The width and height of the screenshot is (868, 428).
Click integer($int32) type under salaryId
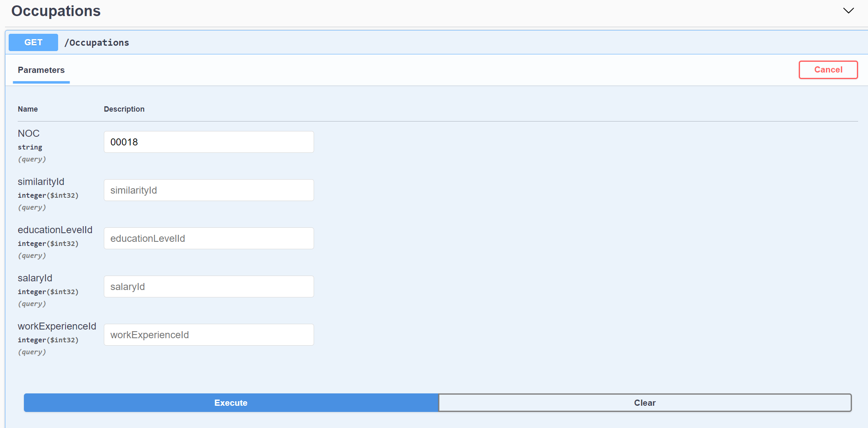click(x=48, y=292)
